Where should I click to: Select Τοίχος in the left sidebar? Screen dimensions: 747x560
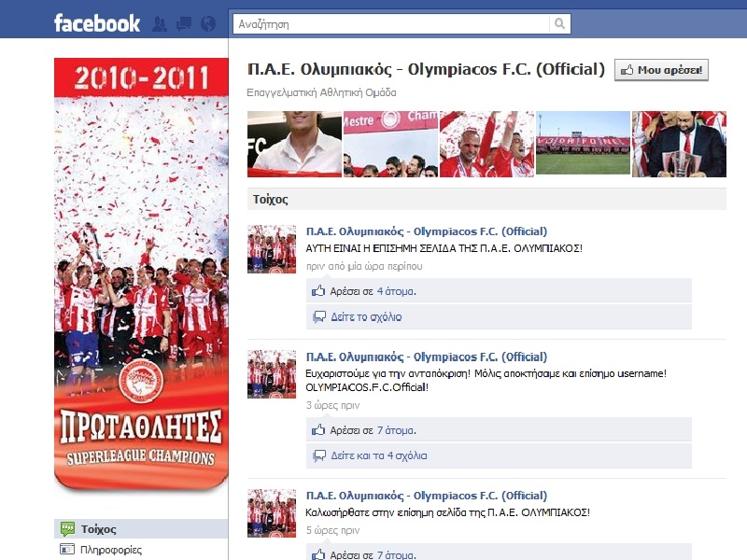pos(141,529)
